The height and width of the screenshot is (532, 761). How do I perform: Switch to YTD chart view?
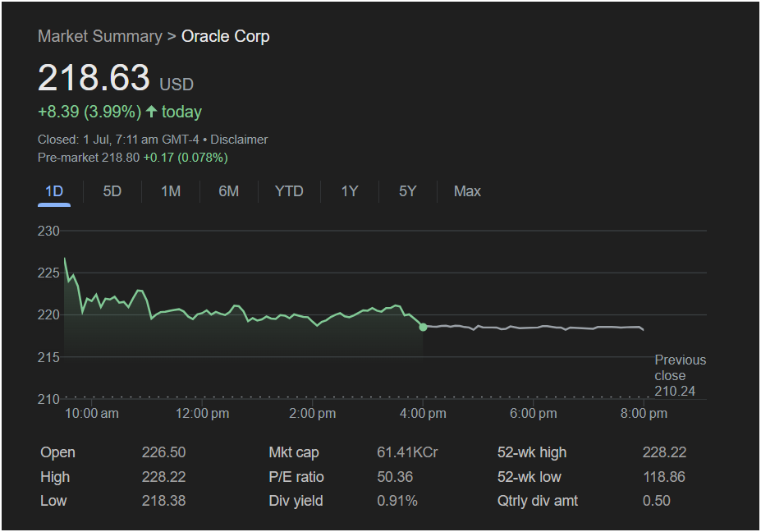point(289,191)
